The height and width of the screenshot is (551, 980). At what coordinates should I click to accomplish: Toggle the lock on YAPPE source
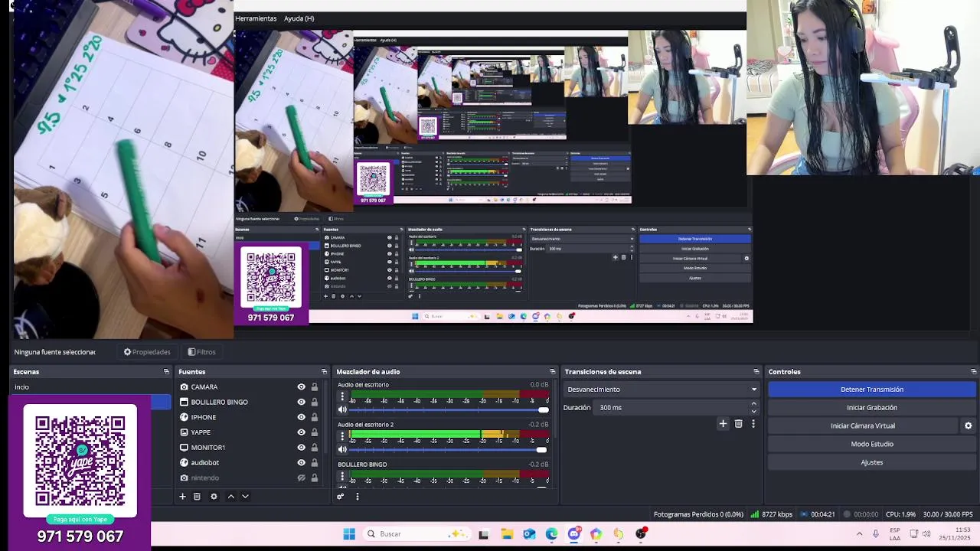click(314, 432)
